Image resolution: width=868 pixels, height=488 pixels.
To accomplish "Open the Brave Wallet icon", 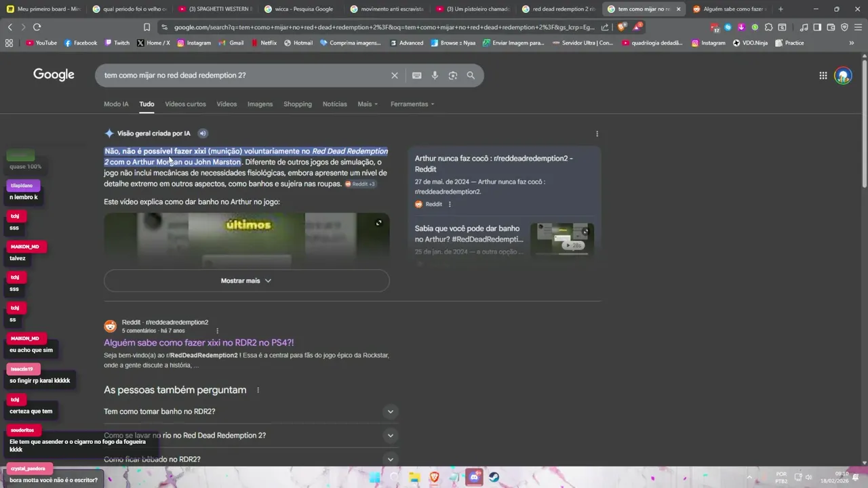I will (x=831, y=27).
